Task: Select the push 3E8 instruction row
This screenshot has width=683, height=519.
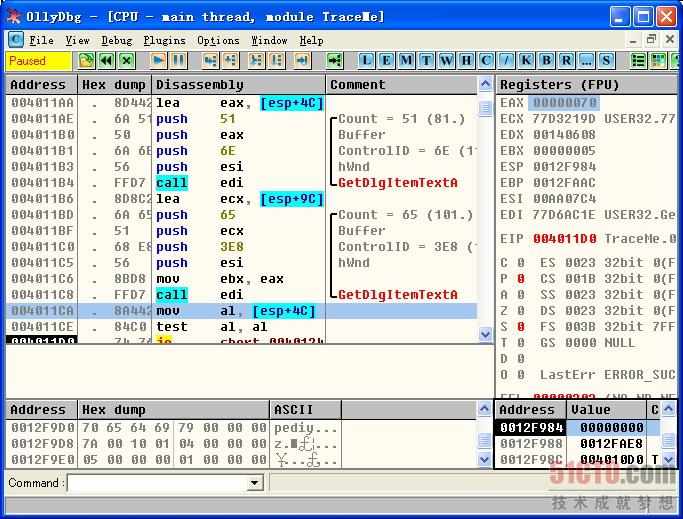Action: [x=241, y=247]
